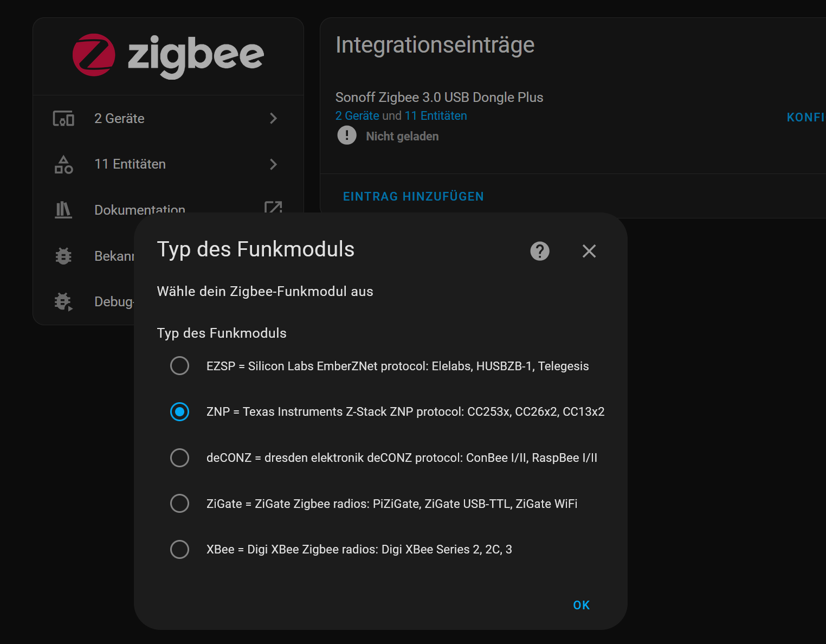Follow the 2 Geräte link
826x644 pixels.
[357, 115]
